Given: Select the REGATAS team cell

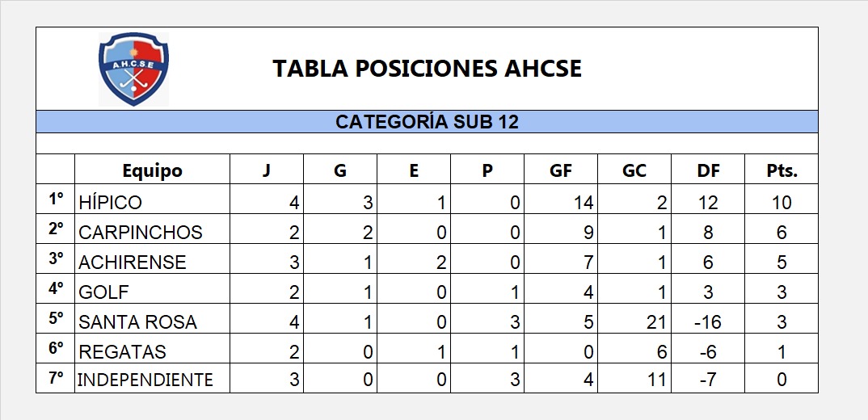Looking at the screenshot, I should pyautogui.click(x=123, y=352).
